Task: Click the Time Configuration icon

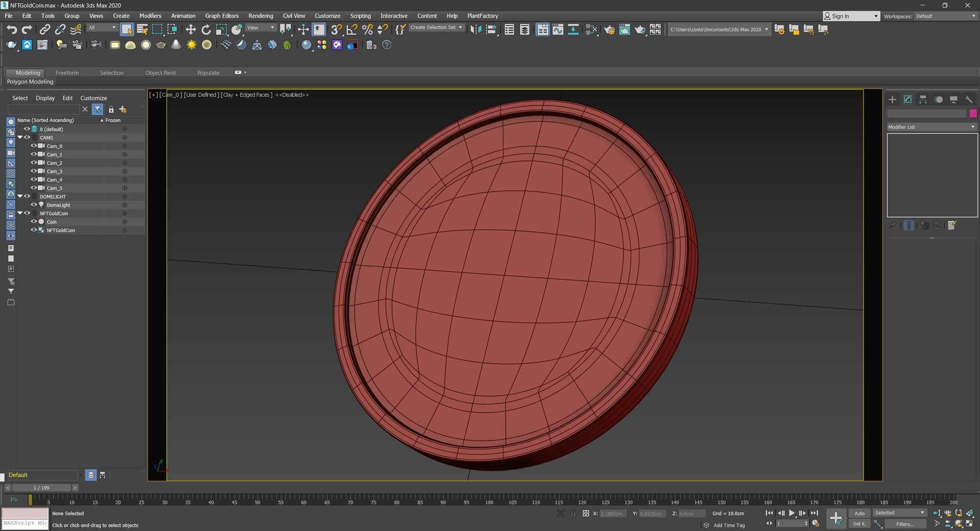Action: coord(816,523)
